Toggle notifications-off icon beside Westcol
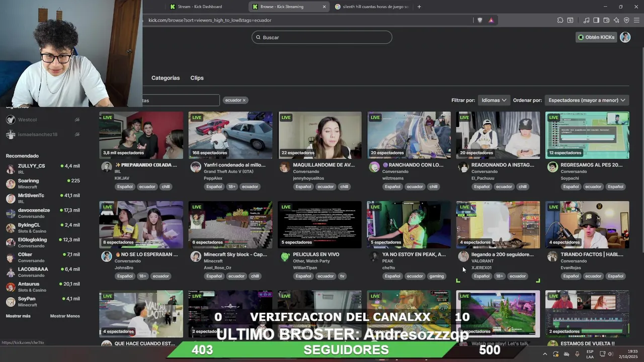 [x=77, y=120]
